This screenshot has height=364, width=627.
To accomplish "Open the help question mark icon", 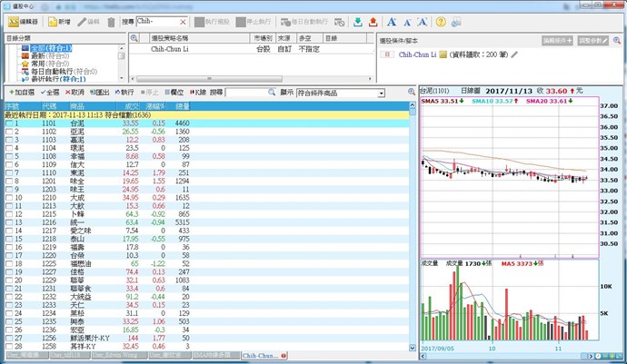I will pyautogui.click(x=441, y=21).
